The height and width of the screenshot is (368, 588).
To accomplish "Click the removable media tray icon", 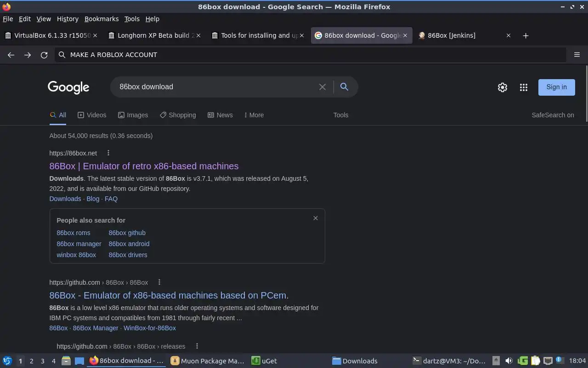I will point(496,361).
